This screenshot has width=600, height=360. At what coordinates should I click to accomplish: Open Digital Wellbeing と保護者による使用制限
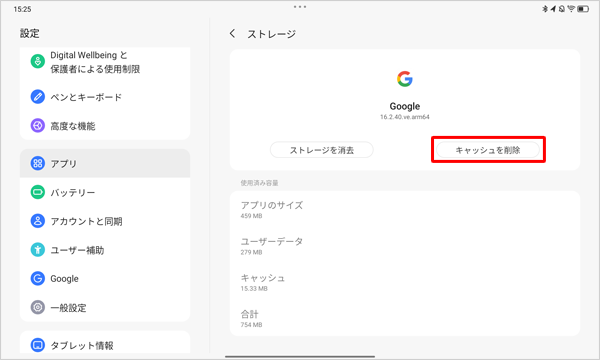pyautogui.click(x=105, y=62)
